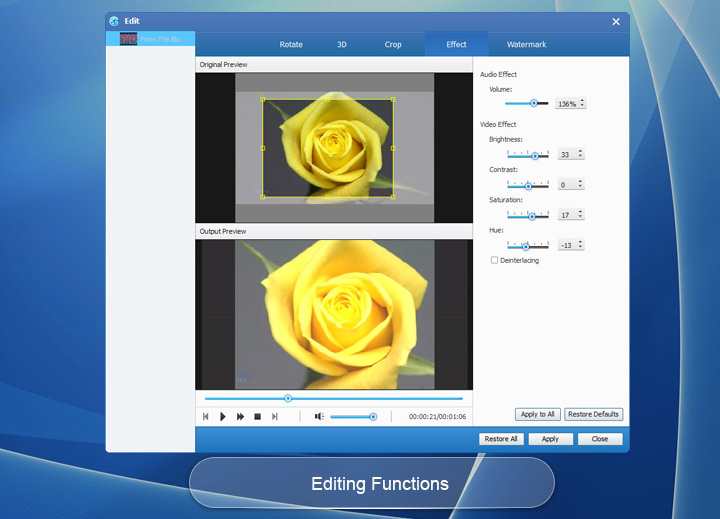This screenshot has width=720, height=519.
Task: Click the Hue value field showing -13
Action: tap(567, 245)
